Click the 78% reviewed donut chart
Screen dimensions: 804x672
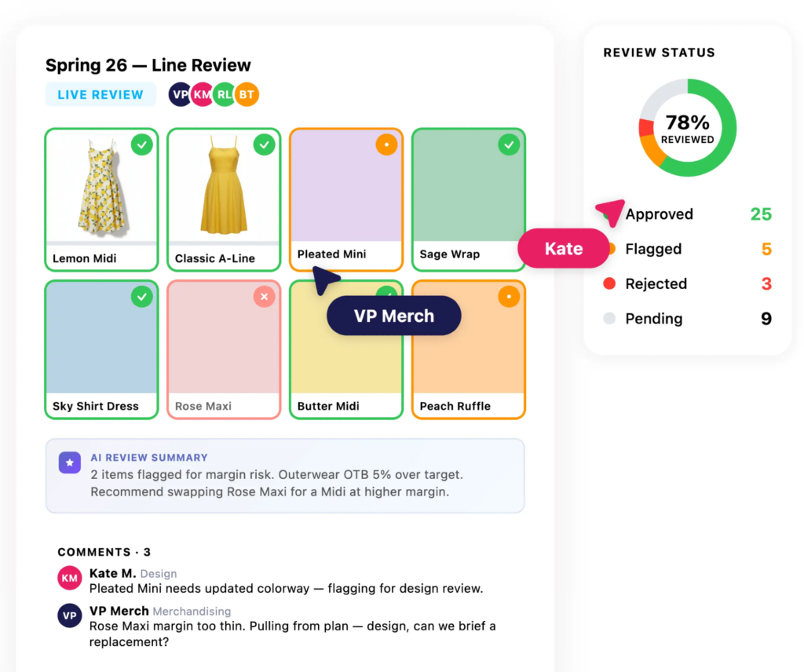coord(687,129)
